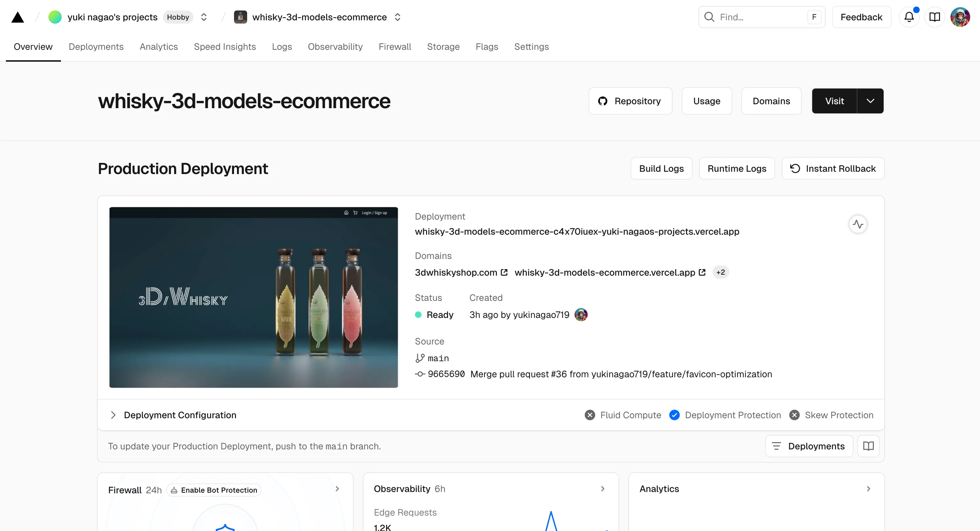Click the Vercel triangle logo
The height and width of the screenshot is (531, 980).
[x=17, y=17]
